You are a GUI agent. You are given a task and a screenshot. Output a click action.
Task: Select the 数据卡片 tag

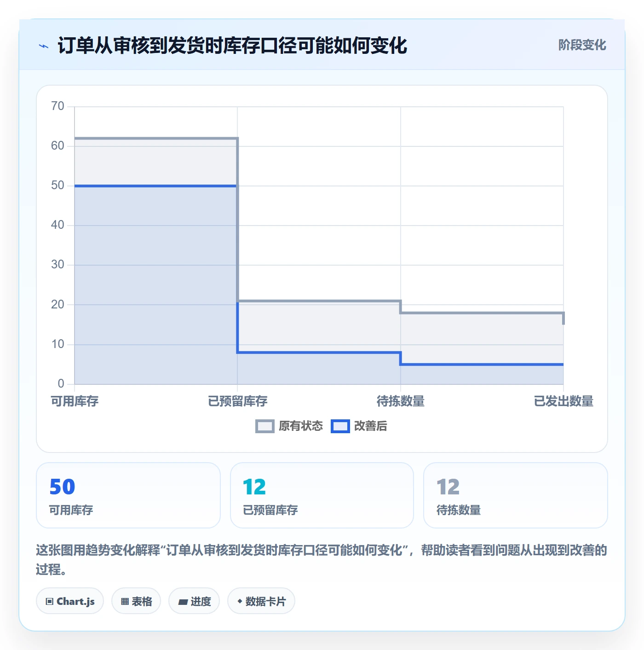click(261, 601)
